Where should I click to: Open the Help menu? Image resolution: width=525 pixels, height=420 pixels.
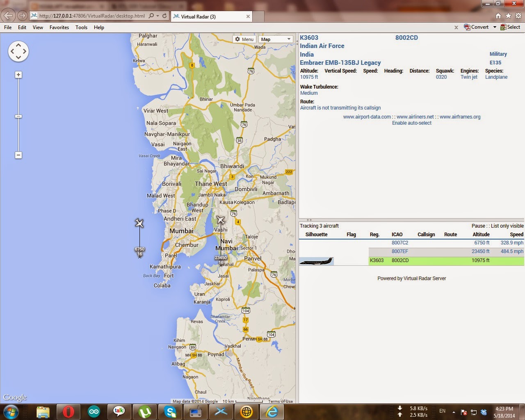pos(99,27)
